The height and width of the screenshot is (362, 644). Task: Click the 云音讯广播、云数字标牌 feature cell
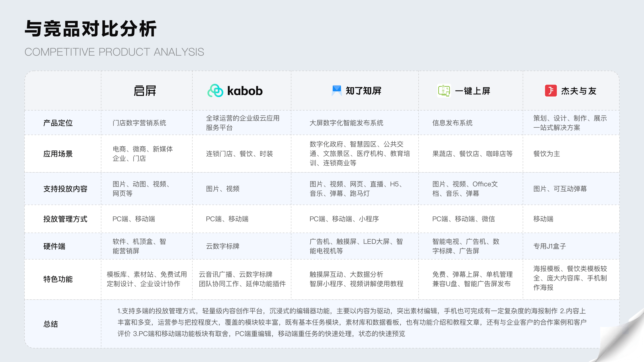coord(242,279)
